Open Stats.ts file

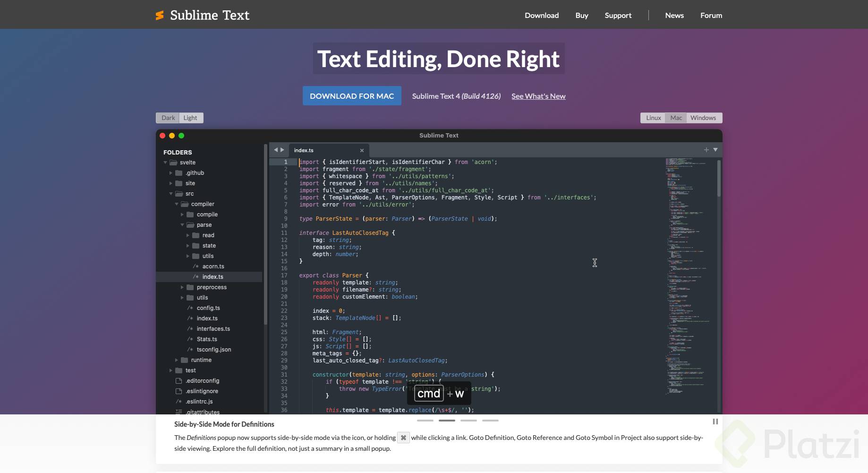tap(207, 339)
